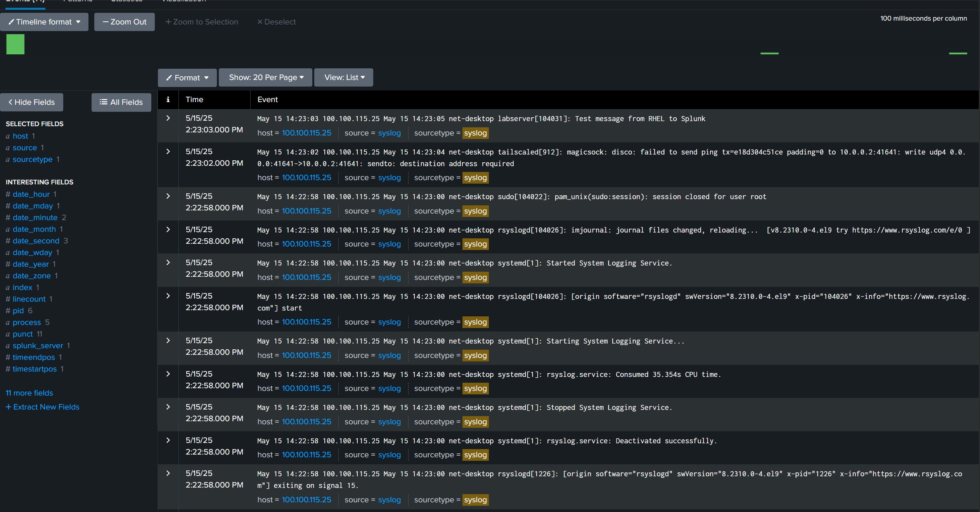The image size is (980, 512).
Task: Open the Format dropdown above events
Action: [187, 78]
